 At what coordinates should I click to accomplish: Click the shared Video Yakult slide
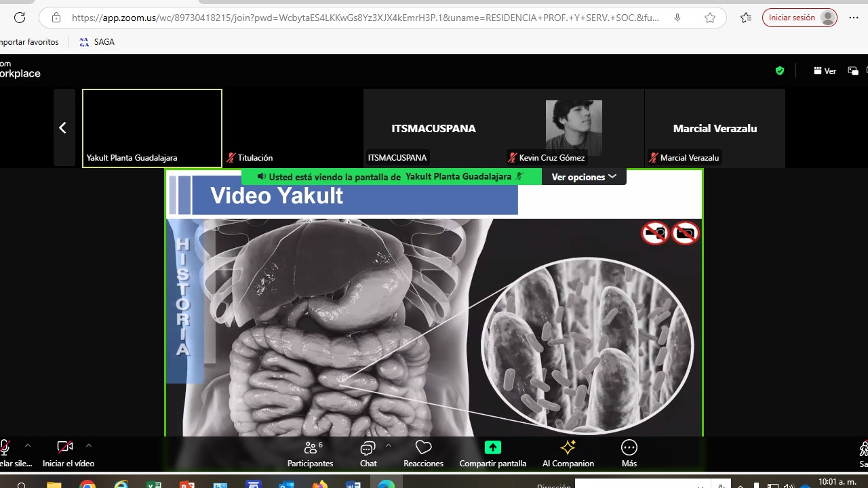434,302
